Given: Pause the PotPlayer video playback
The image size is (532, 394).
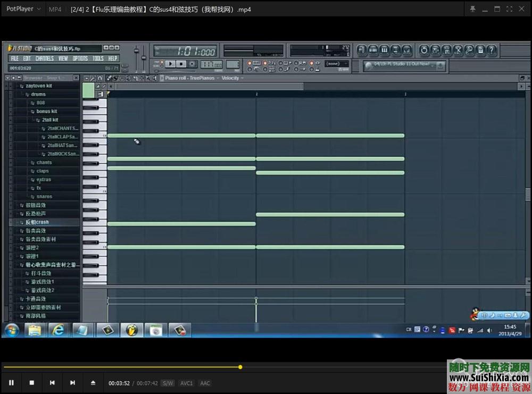Looking at the screenshot, I should 11,383.
